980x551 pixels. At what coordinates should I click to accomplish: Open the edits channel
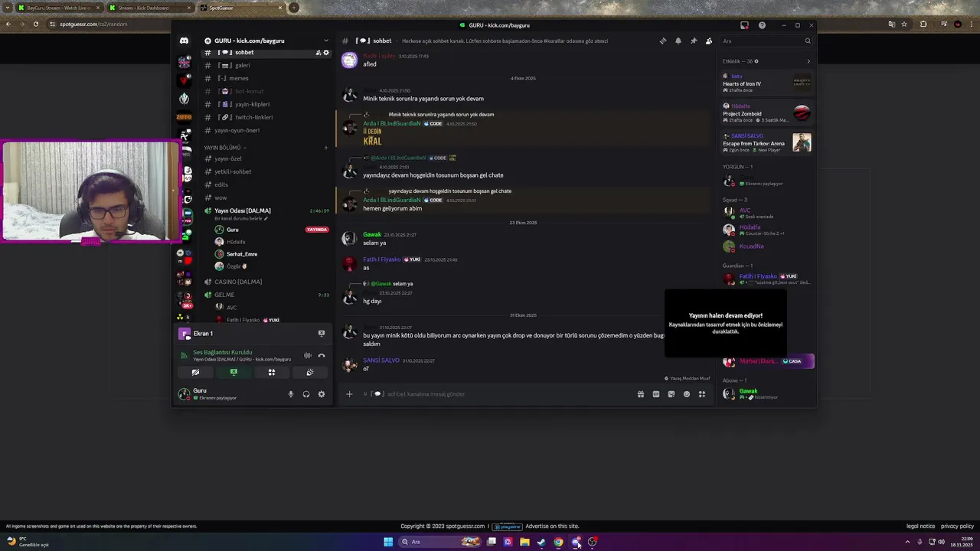point(266,184)
